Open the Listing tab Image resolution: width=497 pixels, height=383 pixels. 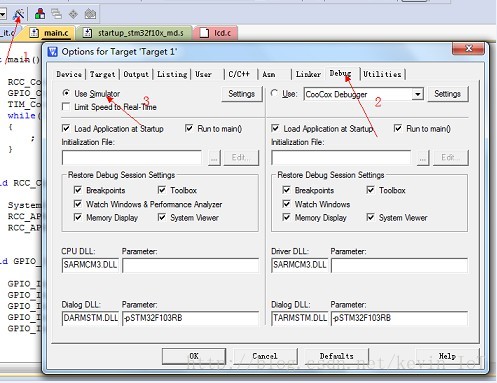coord(172,74)
